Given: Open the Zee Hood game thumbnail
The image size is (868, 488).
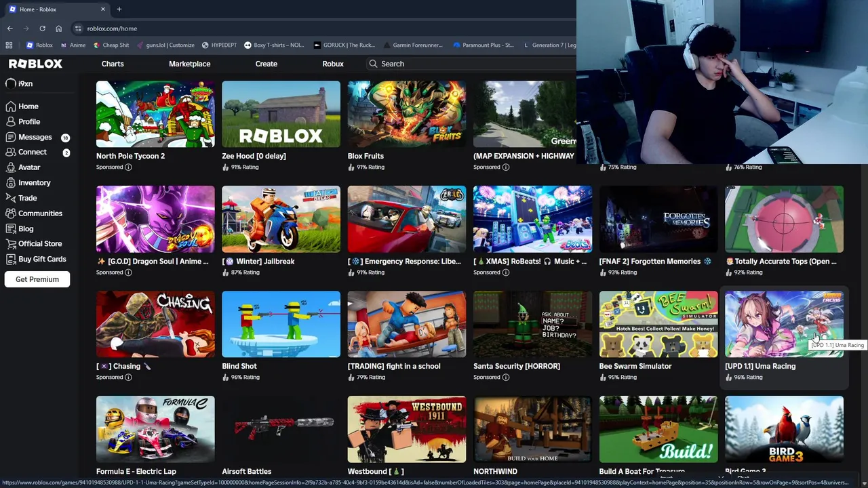Looking at the screenshot, I should [281, 114].
